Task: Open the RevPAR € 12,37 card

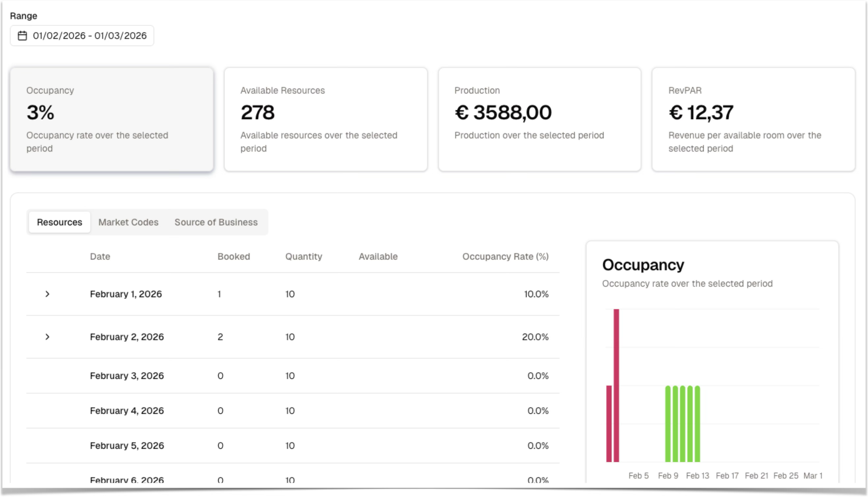Action: (753, 119)
